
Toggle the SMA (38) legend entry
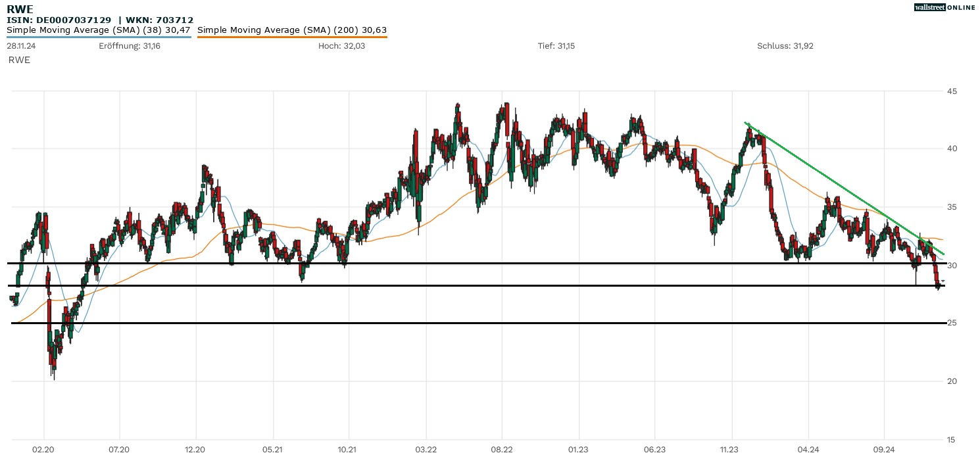click(99, 30)
